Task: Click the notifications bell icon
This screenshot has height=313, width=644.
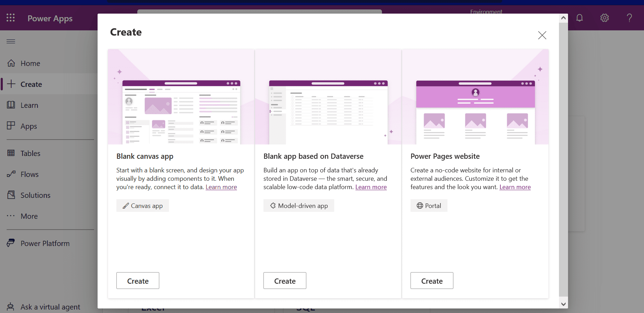Action: pyautogui.click(x=579, y=18)
